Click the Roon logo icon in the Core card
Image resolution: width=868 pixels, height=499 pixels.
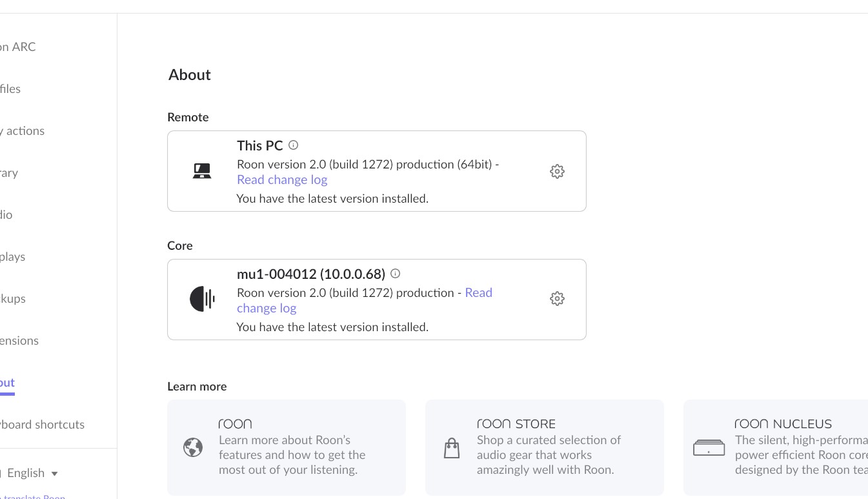coord(202,299)
